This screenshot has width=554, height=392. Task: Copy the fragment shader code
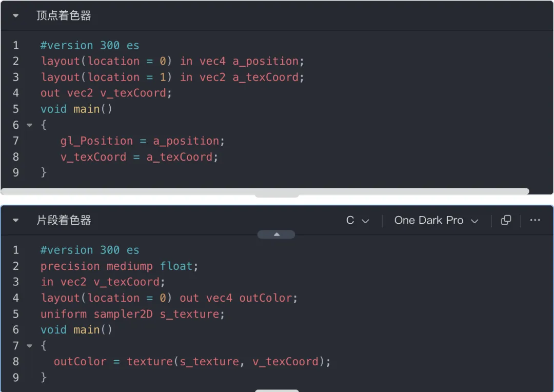pyautogui.click(x=506, y=220)
